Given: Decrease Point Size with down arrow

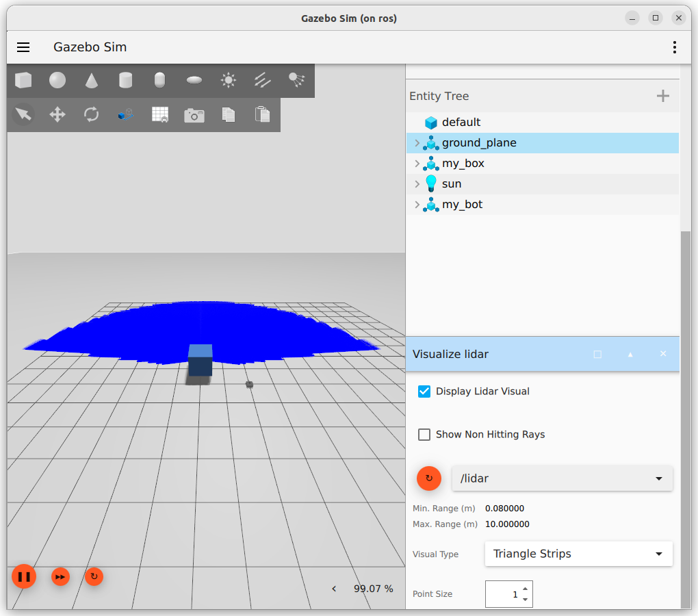Looking at the screenshot, I should tap(526, 600).
